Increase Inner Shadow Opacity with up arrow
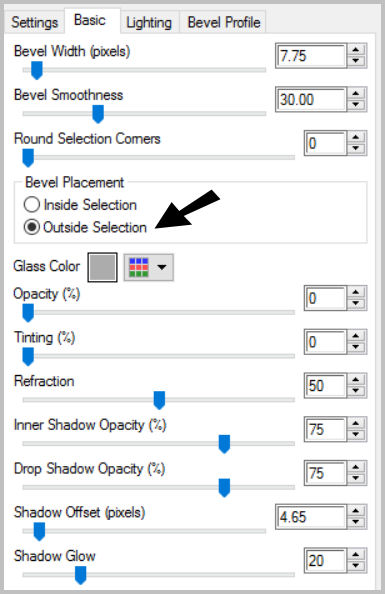The width and height of the screenshot is (385, 594). [x=356, y=424]
